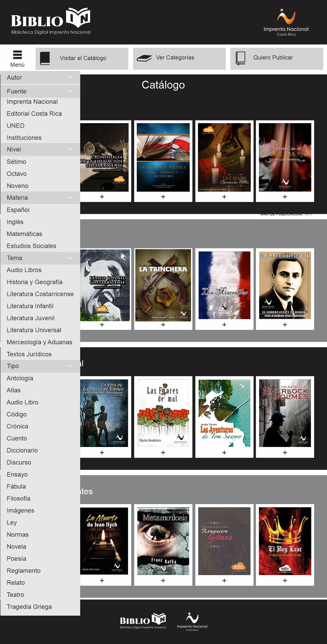Click plus icon under La Trinchera
This screenshot has width=327, height=644.
tap(163, 325)
